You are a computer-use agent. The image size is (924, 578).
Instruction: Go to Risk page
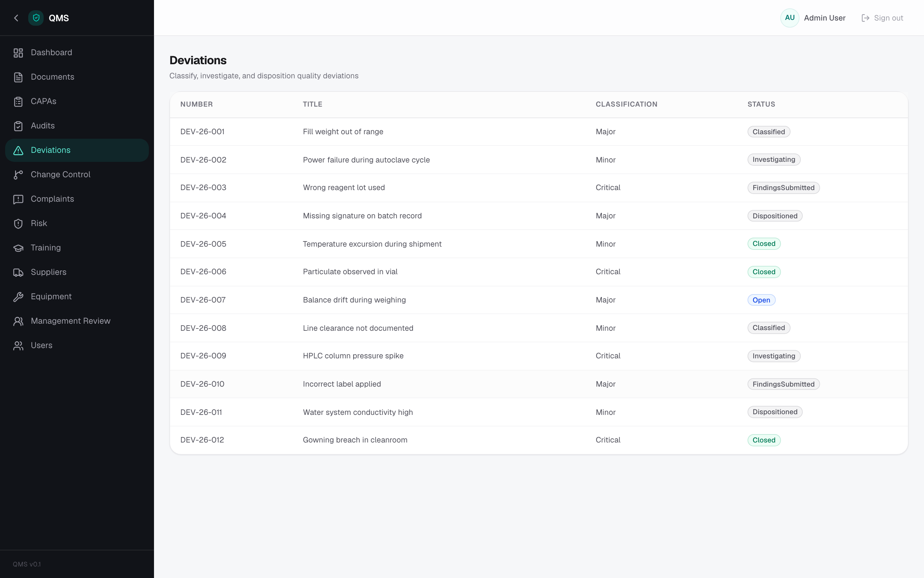(77, 223)
